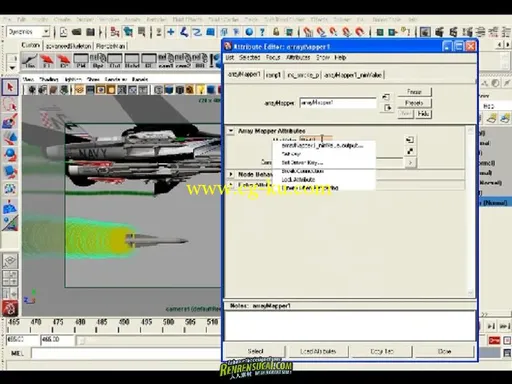Select the RenderMan shelf tab
The image size is (512, 384).
pyautogui.click(x=111, y=46)
